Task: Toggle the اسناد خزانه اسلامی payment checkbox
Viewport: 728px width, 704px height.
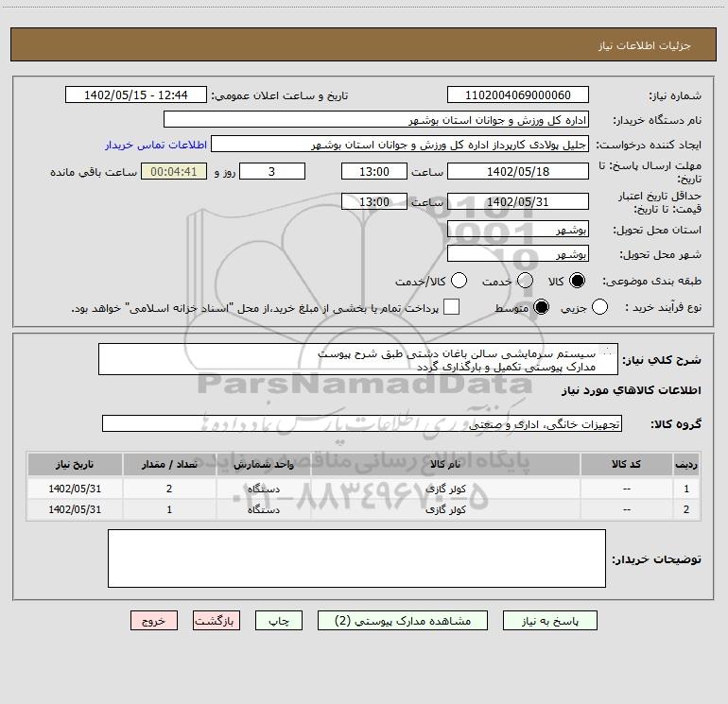Action: [451, 307]
